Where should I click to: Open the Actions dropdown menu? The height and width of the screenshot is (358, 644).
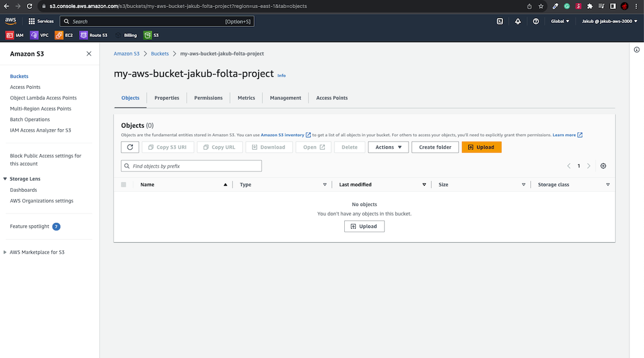(388, 147)
